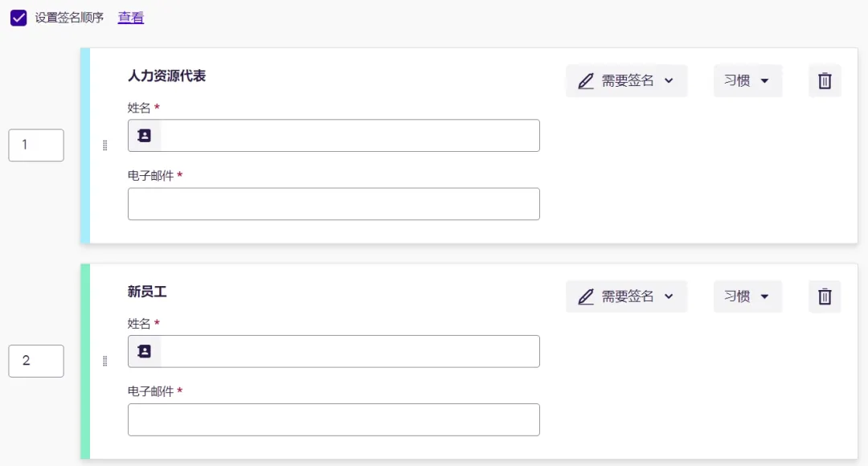The height and width of the screenshot is (466, 868).
Task: Open address book icon in 新员工 name field
Action: 145,351
